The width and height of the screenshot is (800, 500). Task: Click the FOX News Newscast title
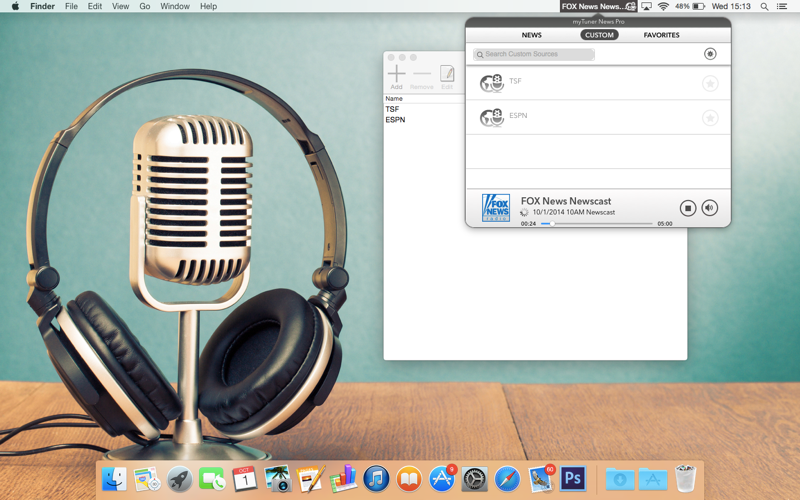(x=566, y=201)
